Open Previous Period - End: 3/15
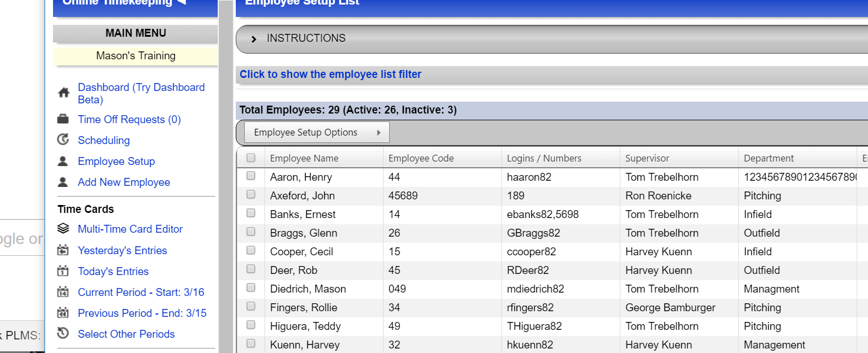868x353 pixels. point(142,313)
